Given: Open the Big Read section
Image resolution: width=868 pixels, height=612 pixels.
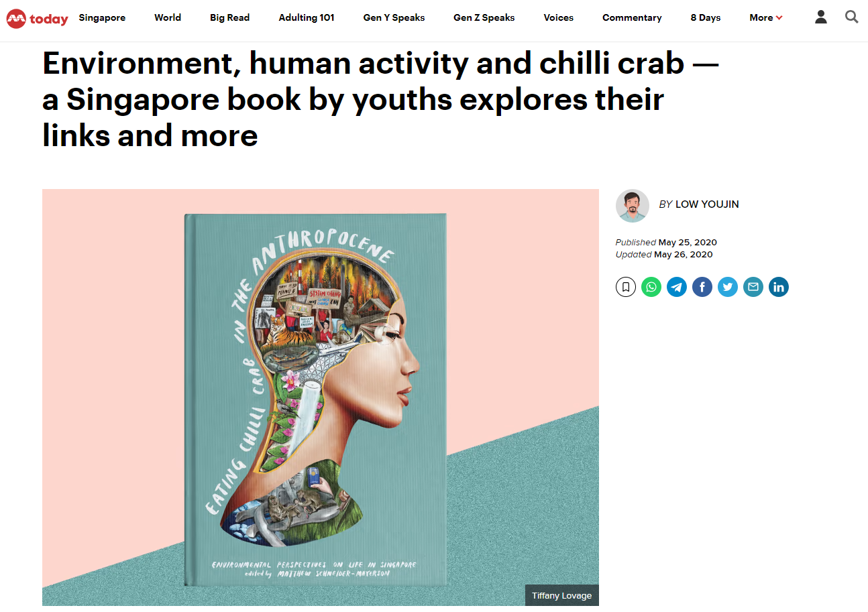Looking at the screenshot, I should [229, 18].
